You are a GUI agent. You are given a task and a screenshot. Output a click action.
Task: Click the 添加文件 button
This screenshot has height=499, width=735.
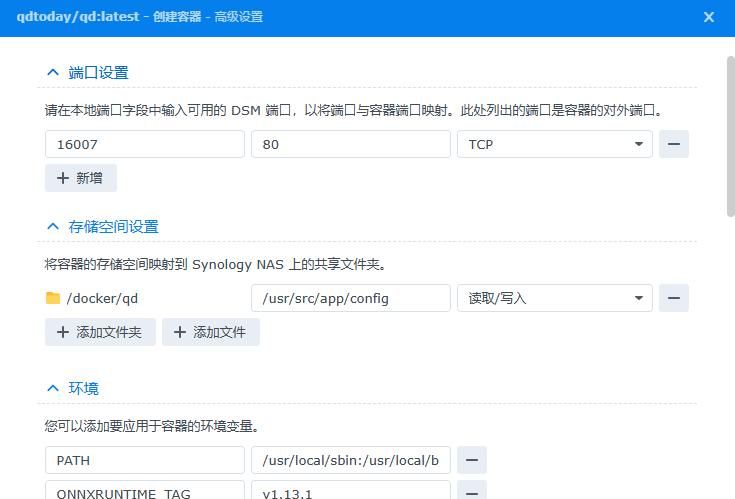pos(210,332)
